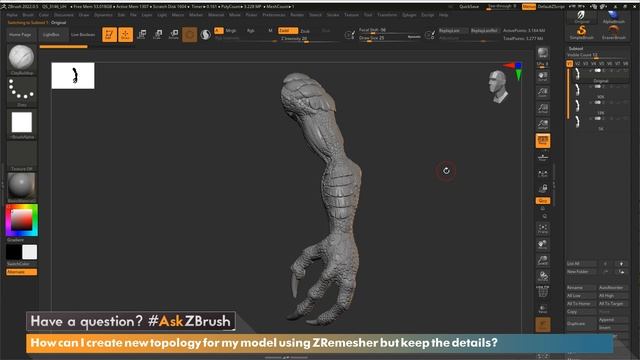Click the Duplicate subtool button

point(581,324)
